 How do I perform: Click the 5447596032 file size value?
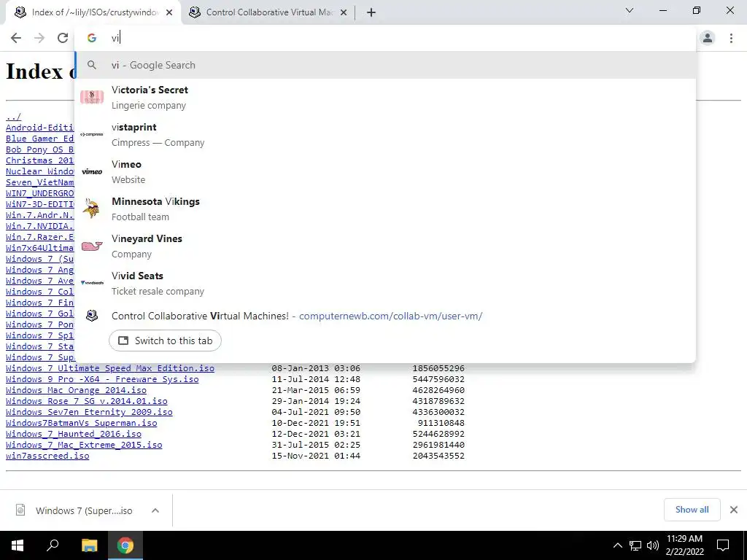[438, 379]
